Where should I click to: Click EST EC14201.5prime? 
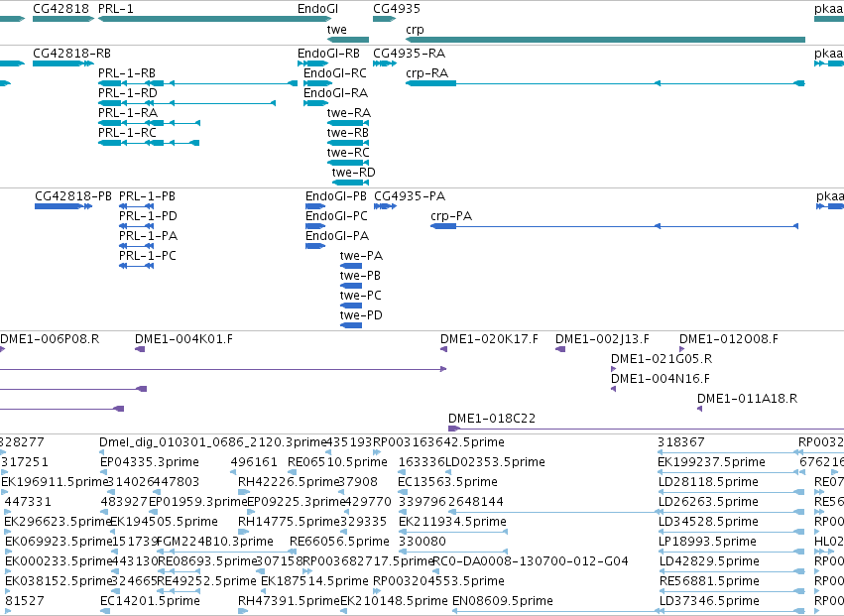coord(150,601)
